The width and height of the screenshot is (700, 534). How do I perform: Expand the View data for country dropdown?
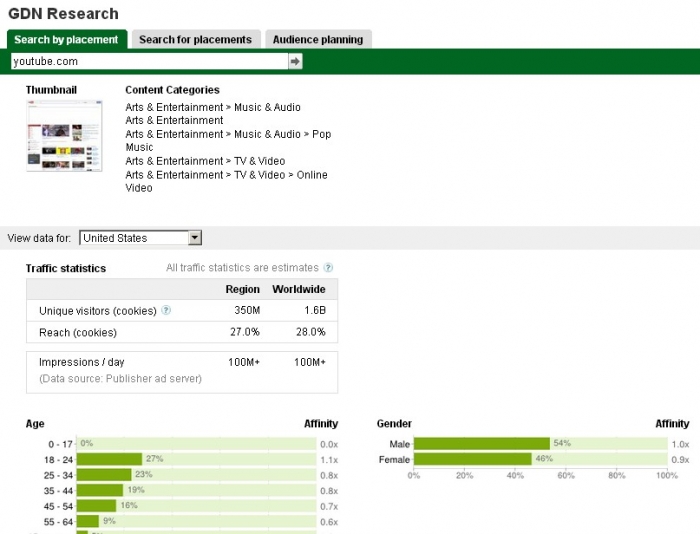tap(195, 238)
